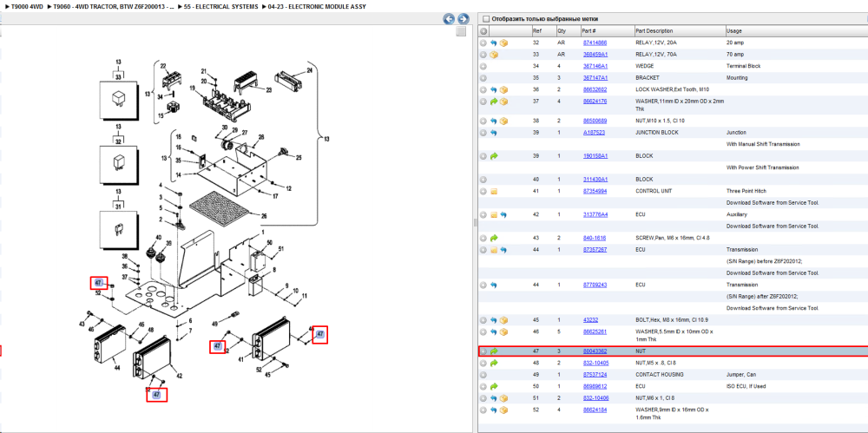Click blue arrow icon on LOCK WASHER row
Screen dimensions: 868x433
click(494, 89)
